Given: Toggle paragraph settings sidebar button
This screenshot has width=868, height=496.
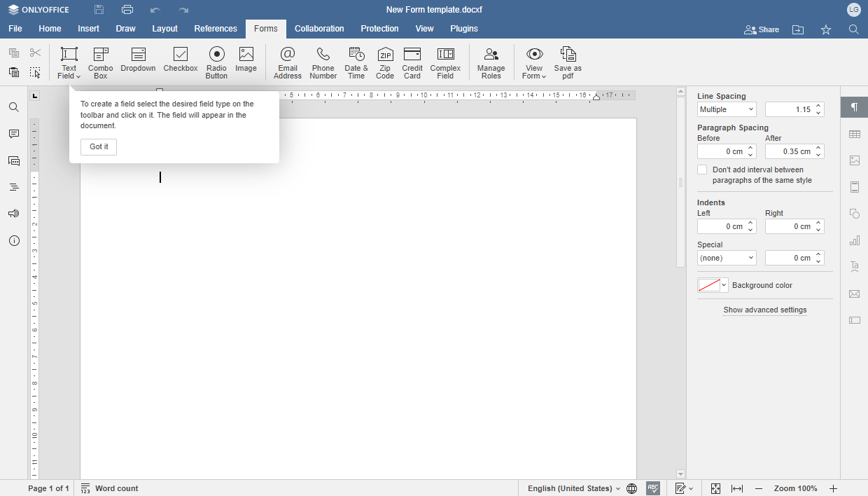Looking at the screenshot, I should click(854, 107).
